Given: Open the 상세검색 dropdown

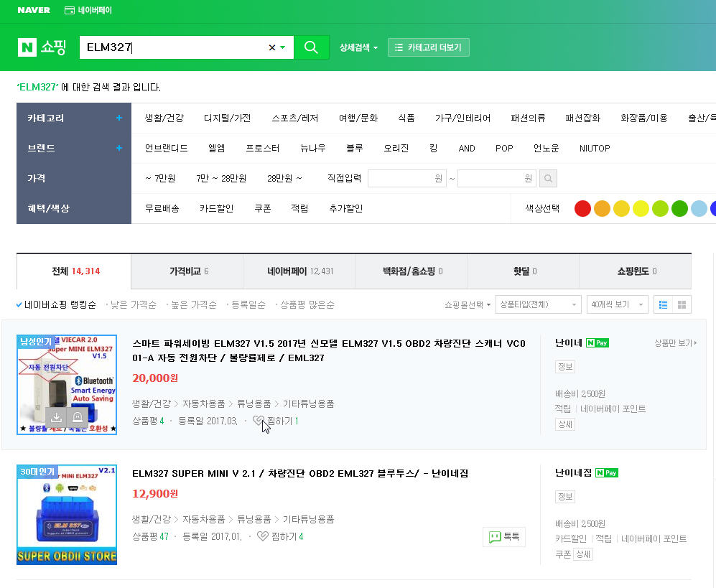Looking at the screenshot, I should [358, 47].
